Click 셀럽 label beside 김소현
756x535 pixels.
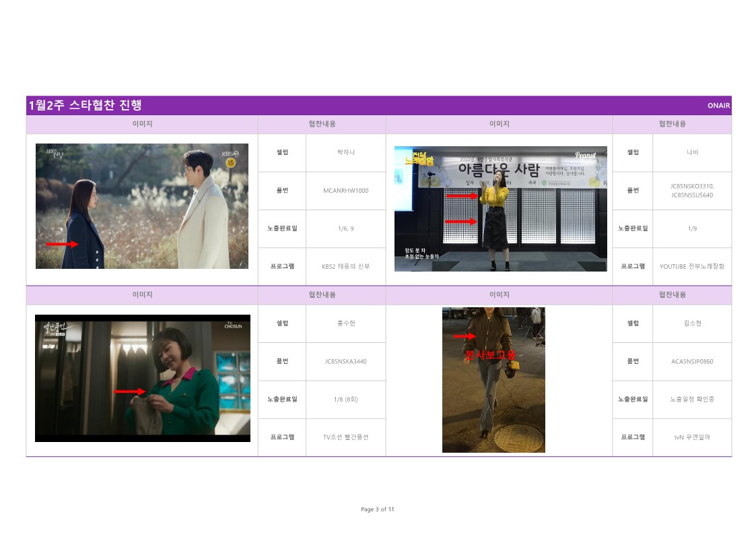tap(633, 323)
